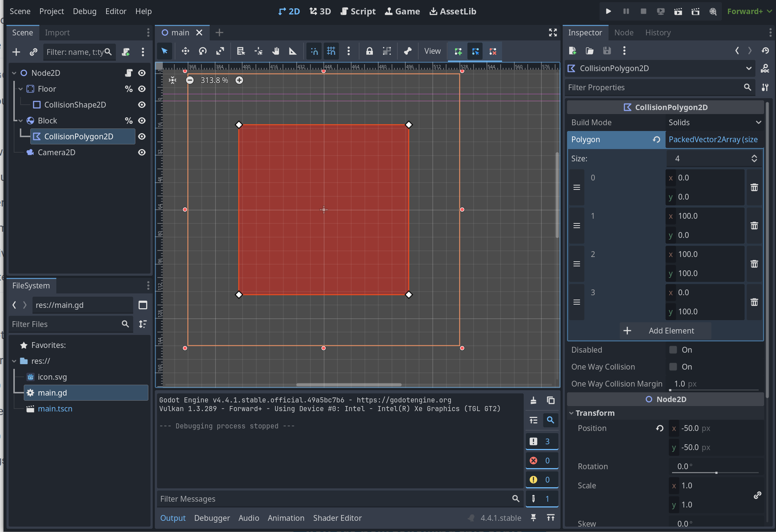This screenshot has height=532, width=776.
Task: Select the Pan Mode hand tool
Action: point(276,51)
